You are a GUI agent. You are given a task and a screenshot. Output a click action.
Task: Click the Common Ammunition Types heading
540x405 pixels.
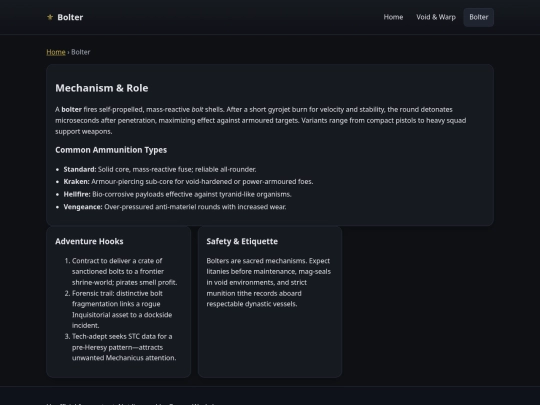click(x=111, y=150)
